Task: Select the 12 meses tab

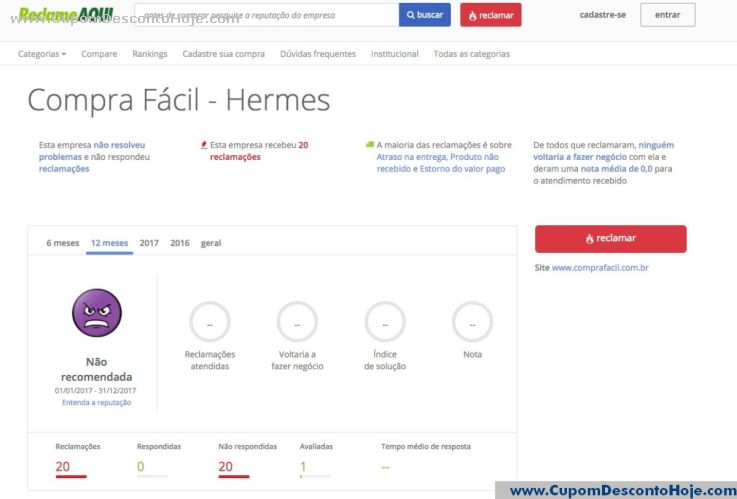Action: click(110, 243)
